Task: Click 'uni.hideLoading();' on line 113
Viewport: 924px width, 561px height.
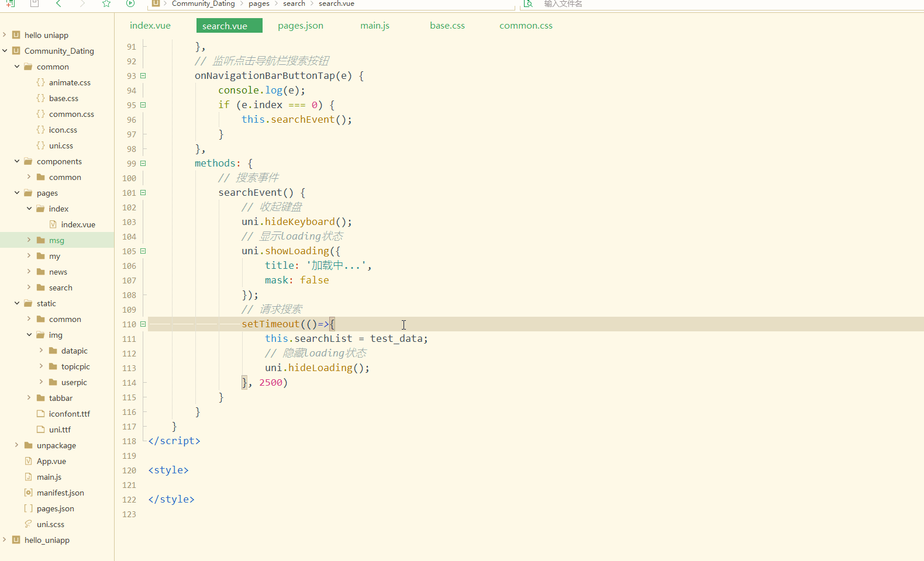Action: 317,368
